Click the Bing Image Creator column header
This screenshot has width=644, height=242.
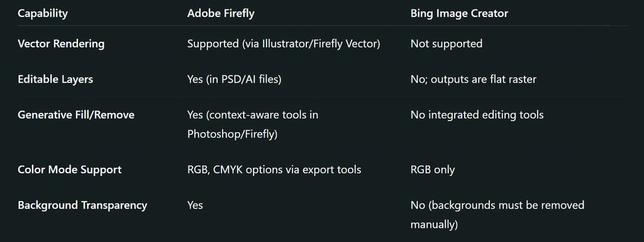tap(459, 14)
